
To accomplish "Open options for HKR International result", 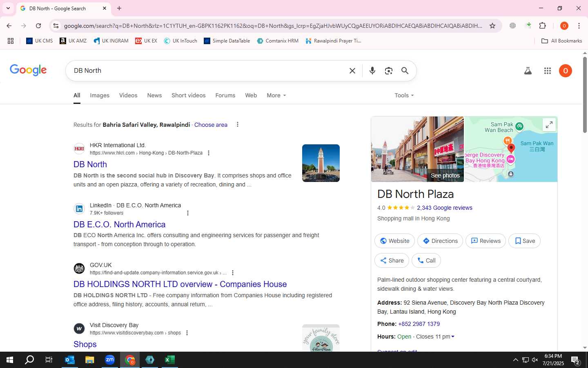I will (x=209, y=153).
